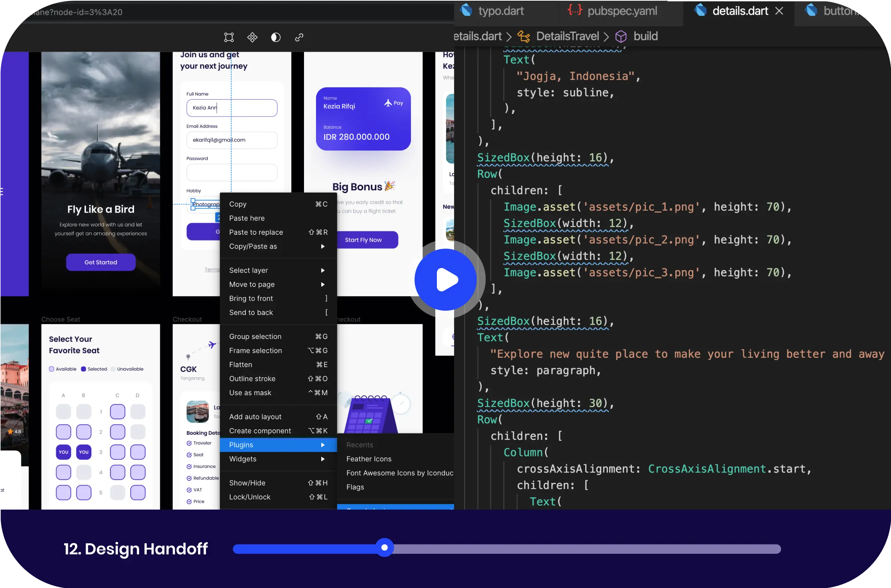
Task: Click the airplane Pay icon on card
Action: tap(388, 103)
